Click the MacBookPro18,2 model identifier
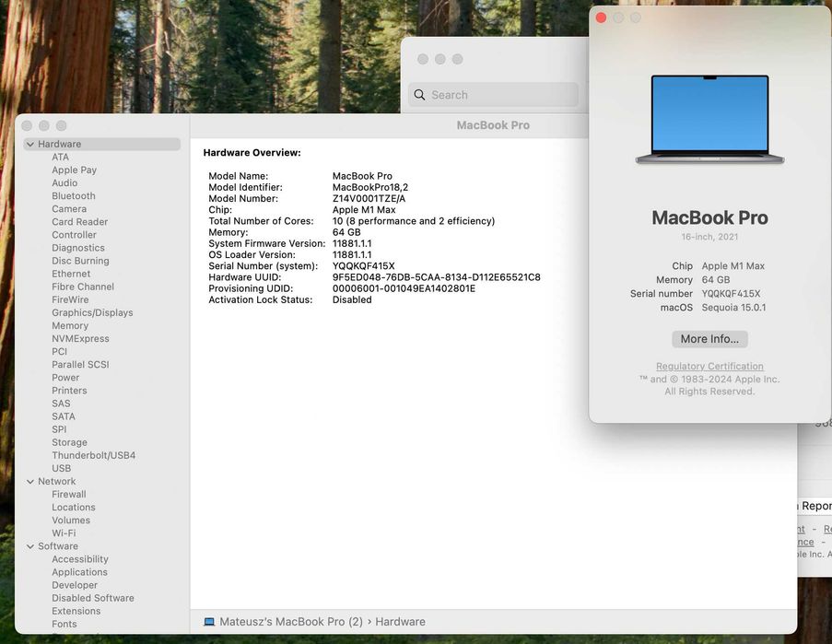The image size is (832, 644). coord(370,187)
